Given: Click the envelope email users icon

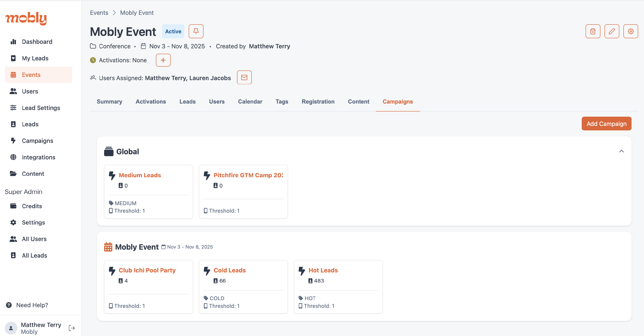Looking at the screenshot, I should pyautogui.click(x=244, y=78).
